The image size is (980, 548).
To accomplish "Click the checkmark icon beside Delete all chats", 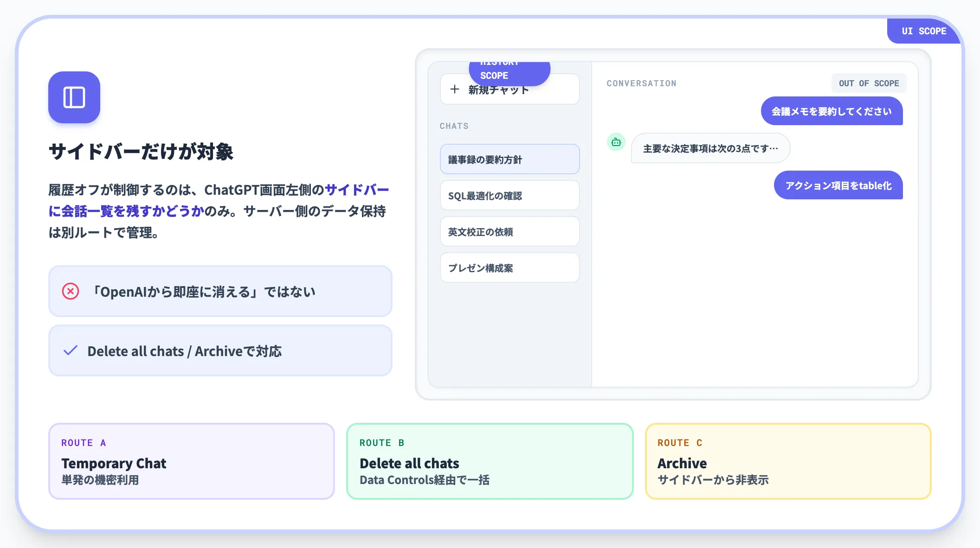I will click(x=70, y=350).
